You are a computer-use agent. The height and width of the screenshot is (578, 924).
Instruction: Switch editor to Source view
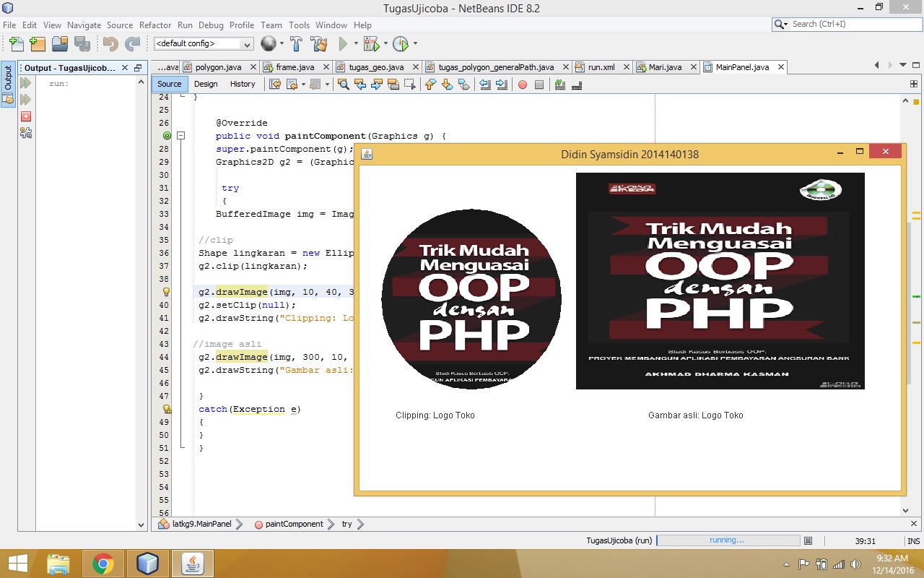(x=170, y=84)
